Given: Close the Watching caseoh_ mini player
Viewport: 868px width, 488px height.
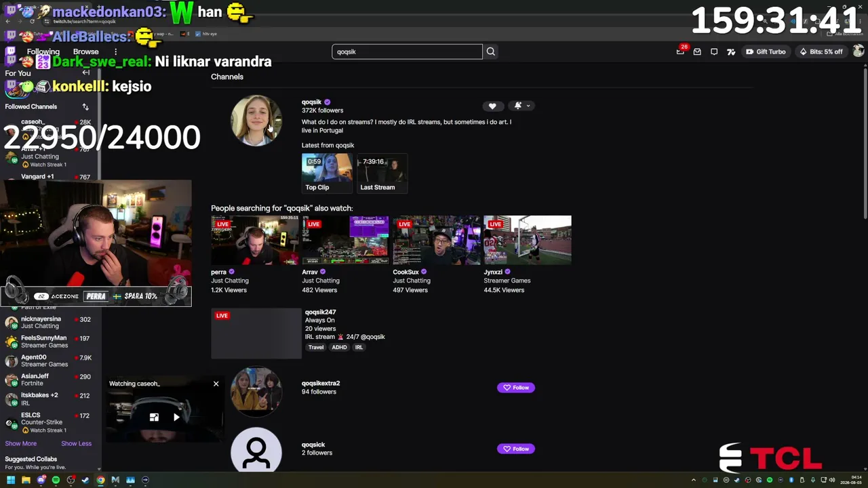Looking at the screenshot, I should [216, 384].
